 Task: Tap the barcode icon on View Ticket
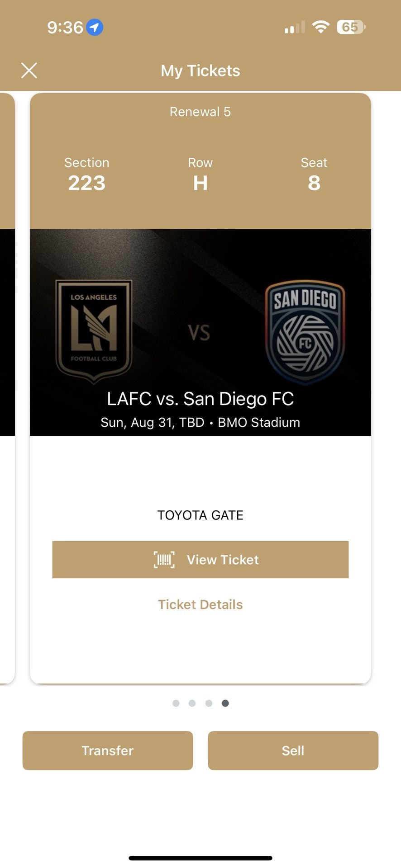pyautogui.click(x=164, y=560)
